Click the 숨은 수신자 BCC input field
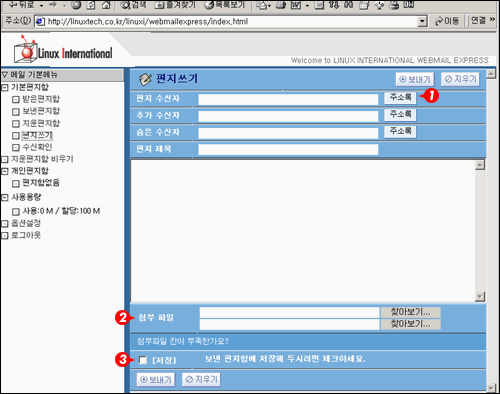Image resolution: width=500 pixels, height=394 pixels. tap(288, 133)
